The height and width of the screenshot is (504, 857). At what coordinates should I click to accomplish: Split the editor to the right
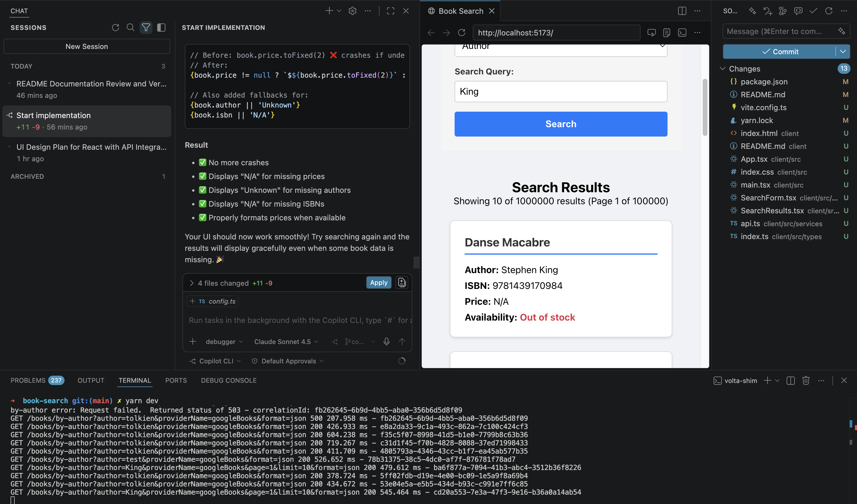682,11
